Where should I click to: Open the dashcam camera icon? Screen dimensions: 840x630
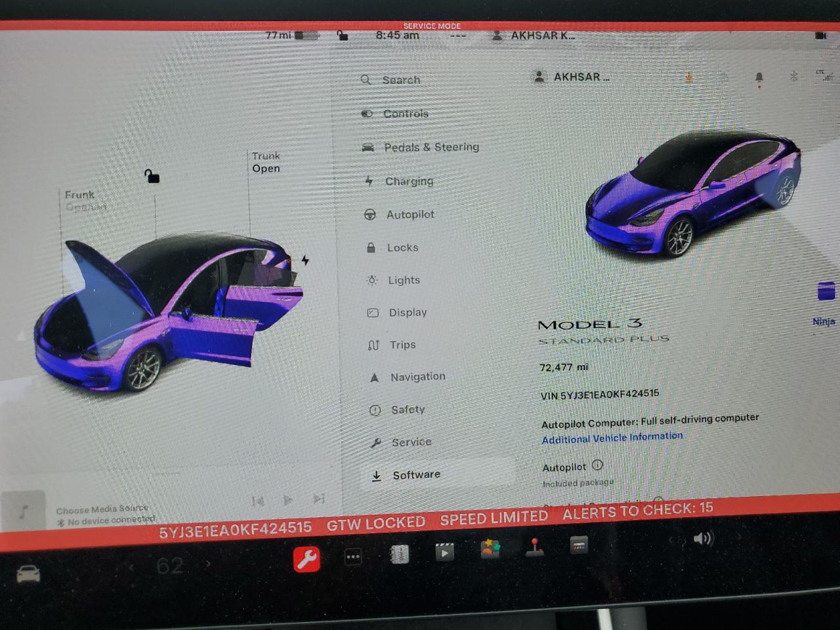[820, 35]
